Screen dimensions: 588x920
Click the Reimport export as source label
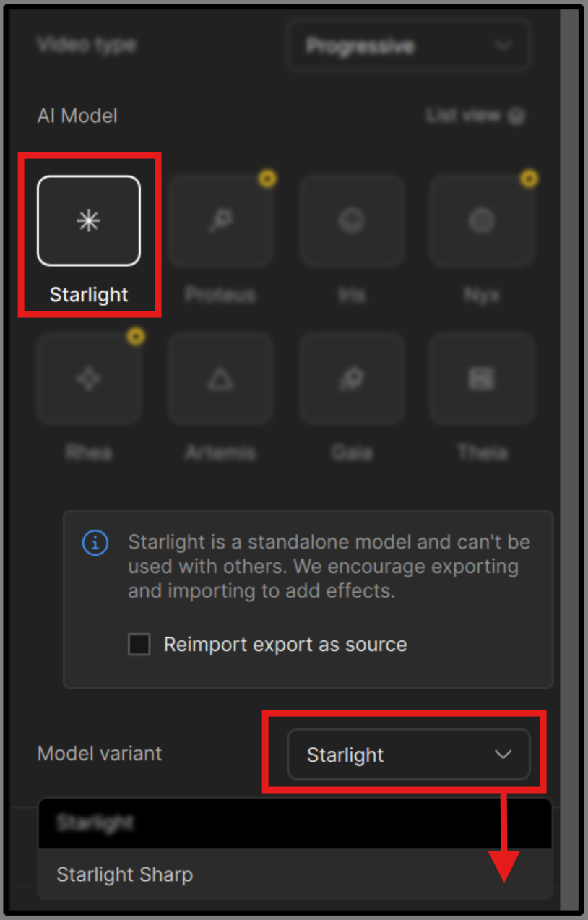(285, 644)
